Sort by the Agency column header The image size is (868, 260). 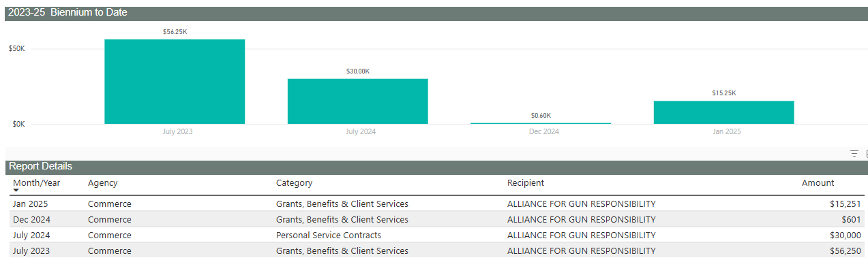(102, 183)
